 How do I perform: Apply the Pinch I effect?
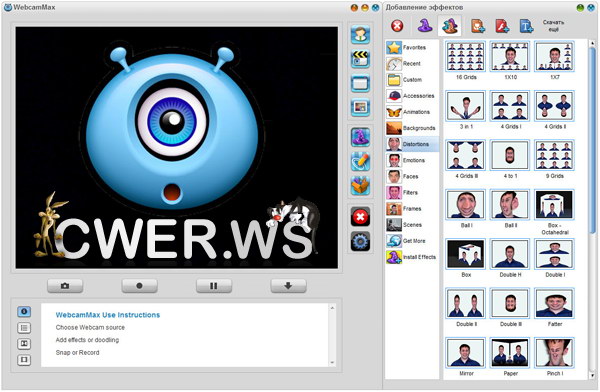[554, 353]
